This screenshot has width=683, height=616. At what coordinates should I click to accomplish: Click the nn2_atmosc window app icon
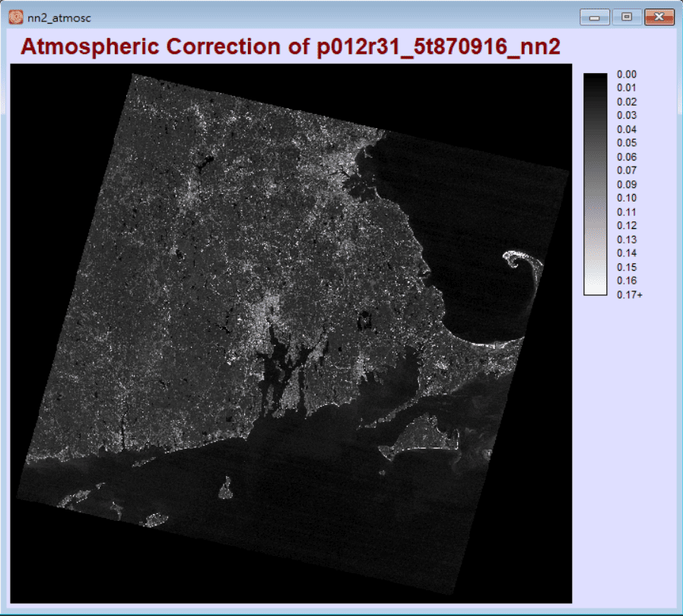[x=16, y=17]
